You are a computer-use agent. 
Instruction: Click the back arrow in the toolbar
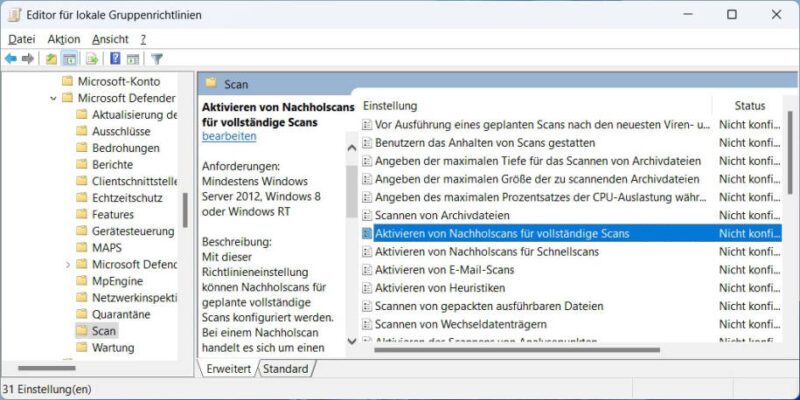click(x=11, y=58)
